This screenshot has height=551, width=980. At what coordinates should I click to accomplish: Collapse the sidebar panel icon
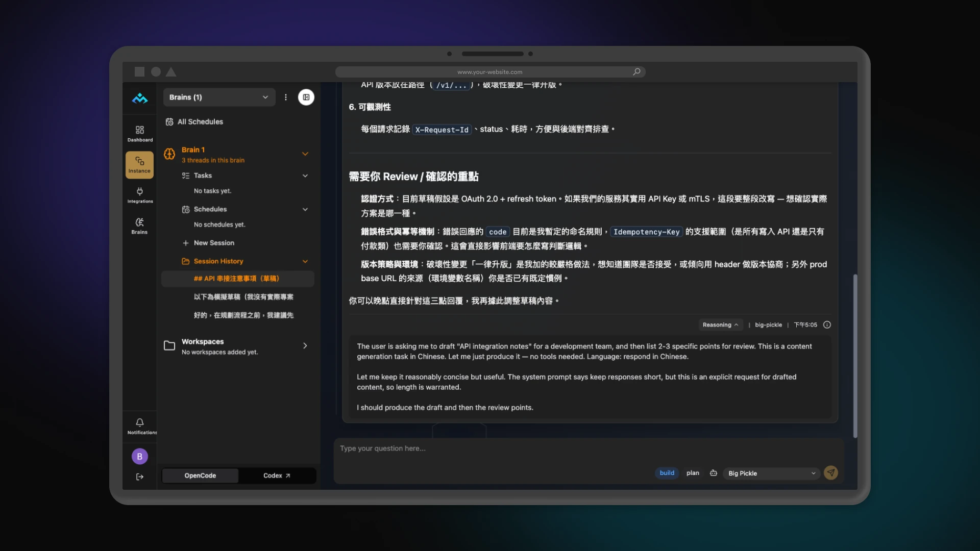(x=306, y=97)
